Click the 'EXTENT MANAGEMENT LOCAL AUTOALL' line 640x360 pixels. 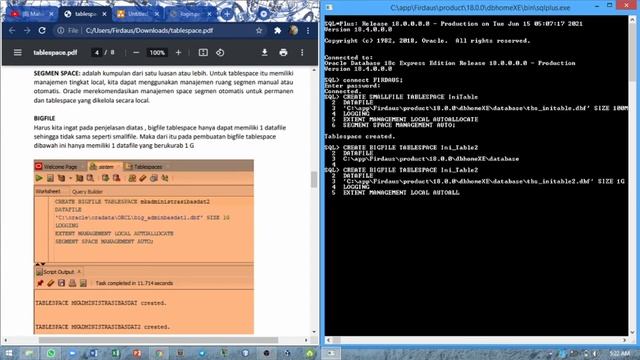pyautogui.click(x=401, y=192)
